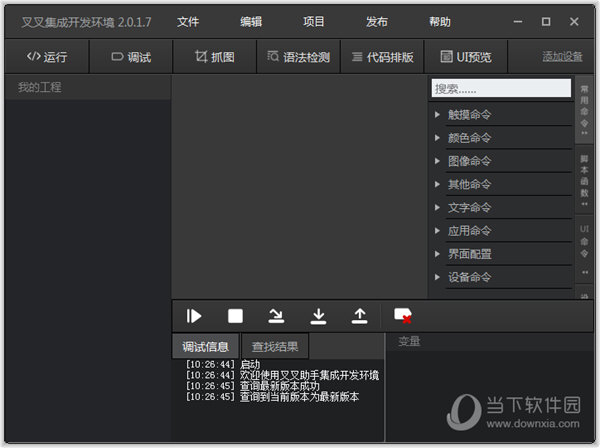Open the 文件 menu
Image resolution: width=600 pixels, height=448 pixels.
click(188, 22)
